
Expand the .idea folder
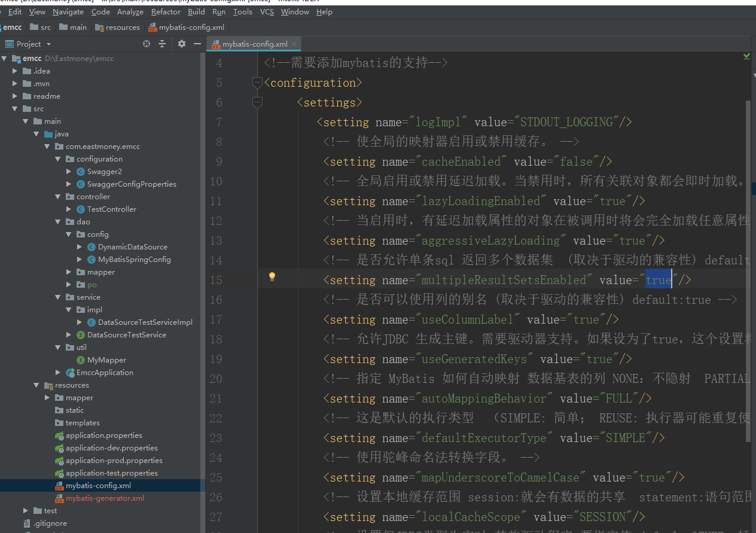pos(15,71)
